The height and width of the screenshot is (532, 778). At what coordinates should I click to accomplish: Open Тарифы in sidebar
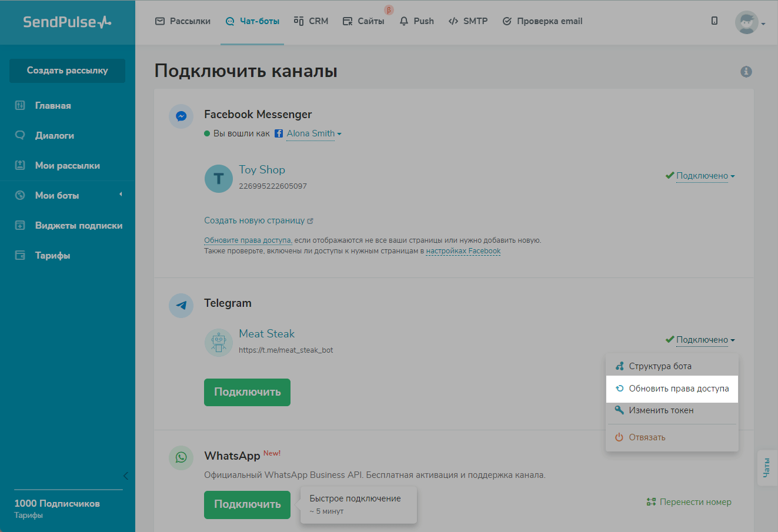(x=53, y=256)
